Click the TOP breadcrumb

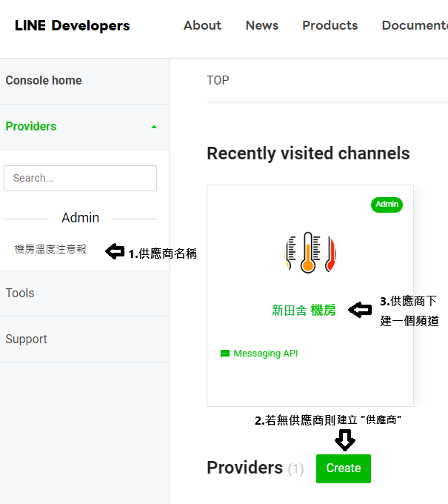pos(218,80)
